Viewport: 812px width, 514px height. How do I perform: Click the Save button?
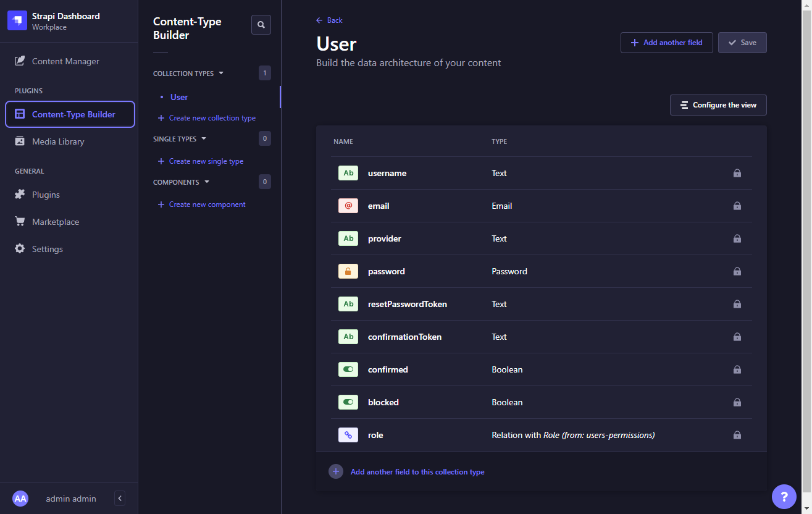tap(742, 43)
